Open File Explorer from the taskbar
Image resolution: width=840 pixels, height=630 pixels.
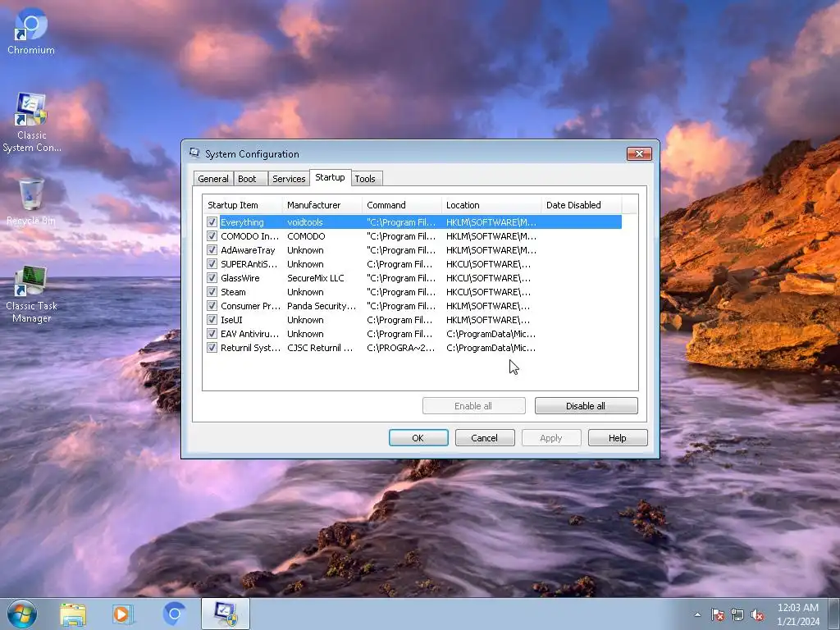tap(73, 614)
